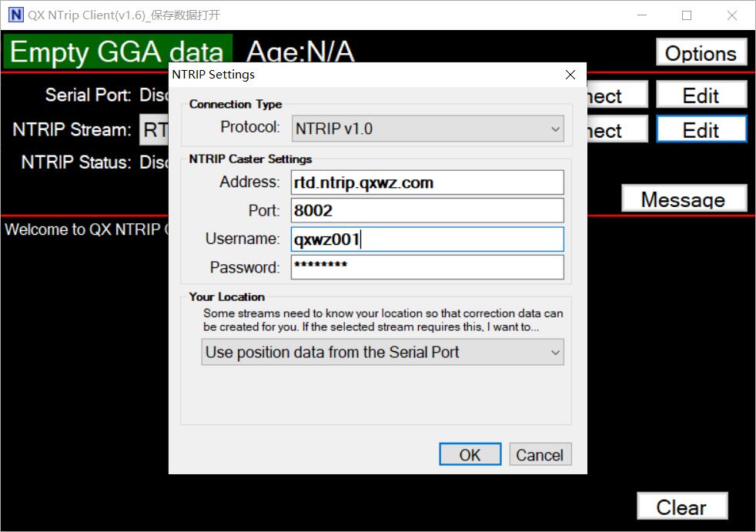Cancel the NTRIP Settings dialog
The width and height of the screenshot is (756, 532).
(x=540, y=454)
